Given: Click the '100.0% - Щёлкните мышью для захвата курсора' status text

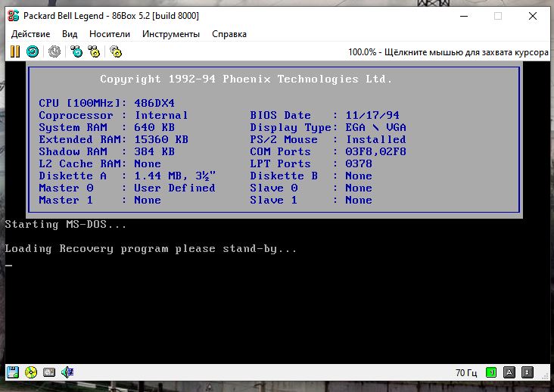Looking at the screenshot, I should [x=448, y=52].
